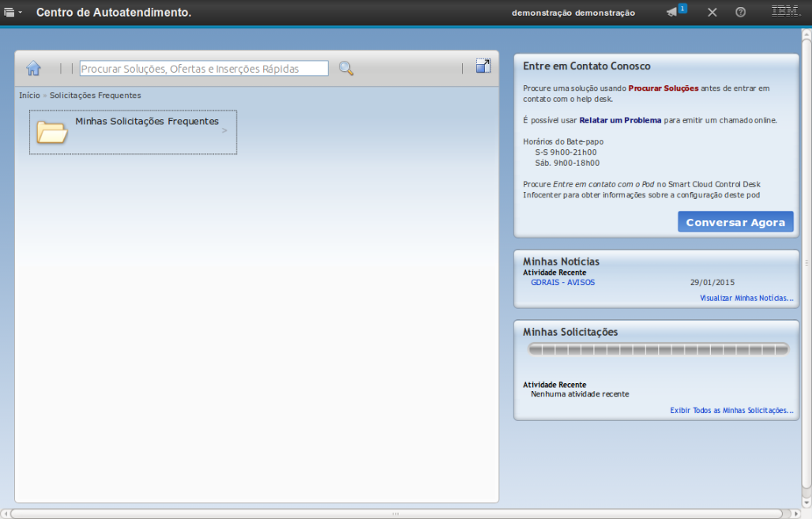This screenshot has height=519, width=812.
Task: Click the Início breadcrumb link
Action: 29,95
